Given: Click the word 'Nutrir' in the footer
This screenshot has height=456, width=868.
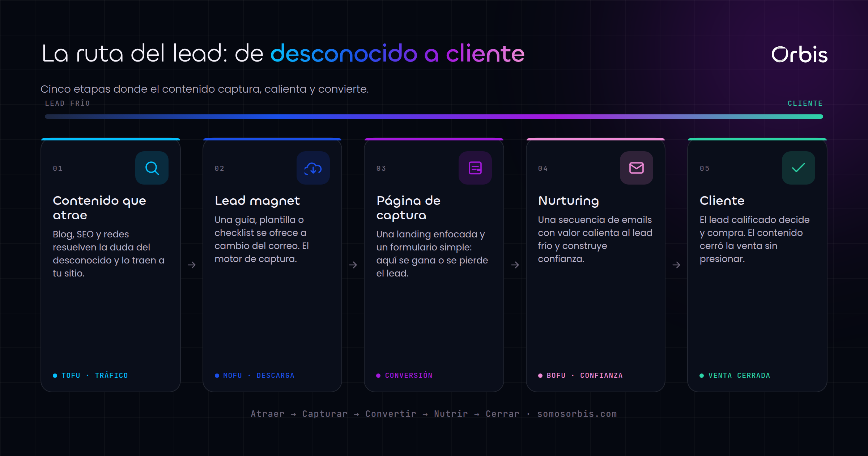Looking at the screenshot, I should pos(451,414).
